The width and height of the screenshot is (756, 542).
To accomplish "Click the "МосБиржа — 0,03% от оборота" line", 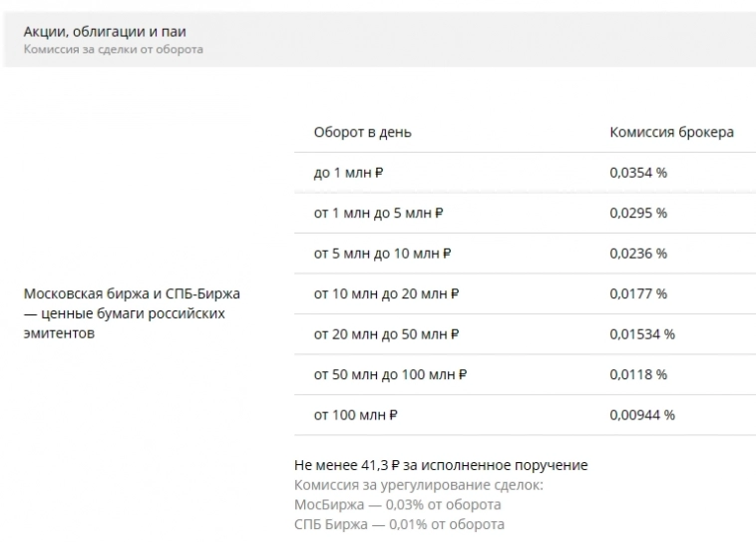I will pyautogui.click(x=397, y=505).
